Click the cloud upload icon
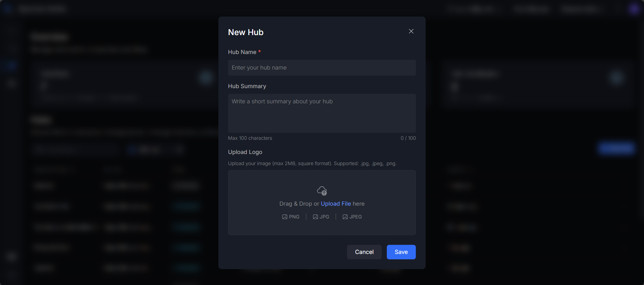Image resolution: width=644 pixels, height=285 pixels. pyautogui.click(x=322, y=191)
